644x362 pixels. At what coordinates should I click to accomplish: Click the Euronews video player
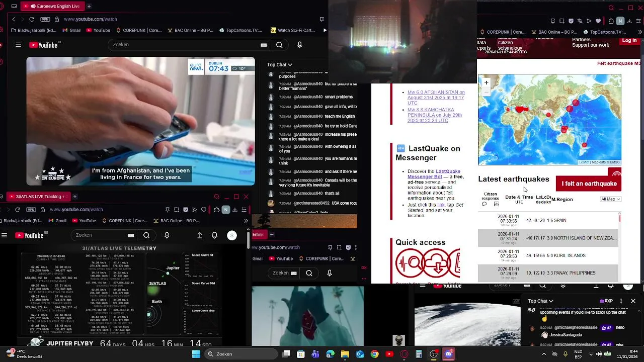pos(140,121)
